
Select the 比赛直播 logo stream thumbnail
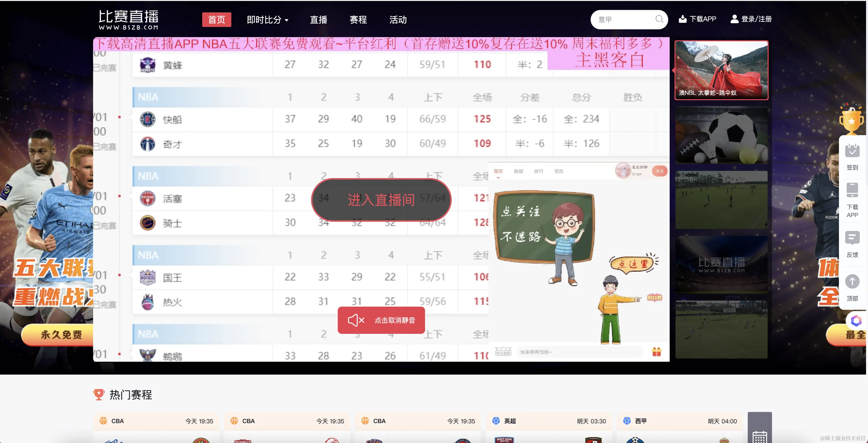click(721, 264)
